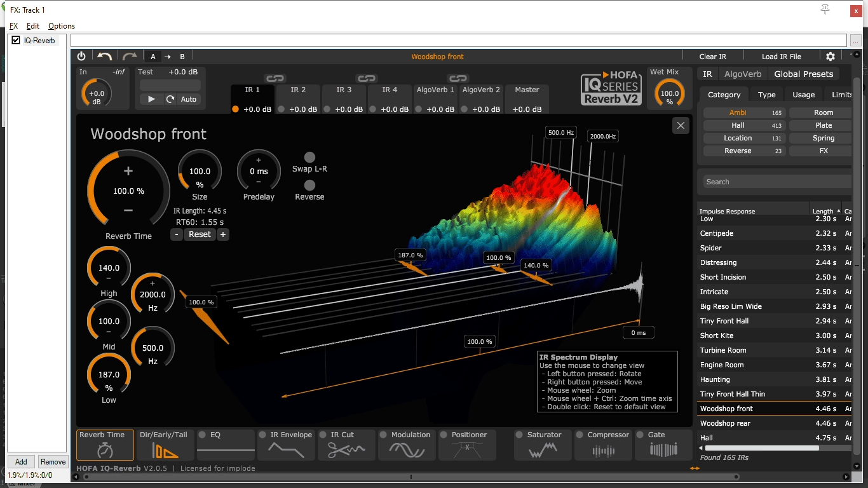Click the Remove FX button
868x488 pixels.
(53, 462)
